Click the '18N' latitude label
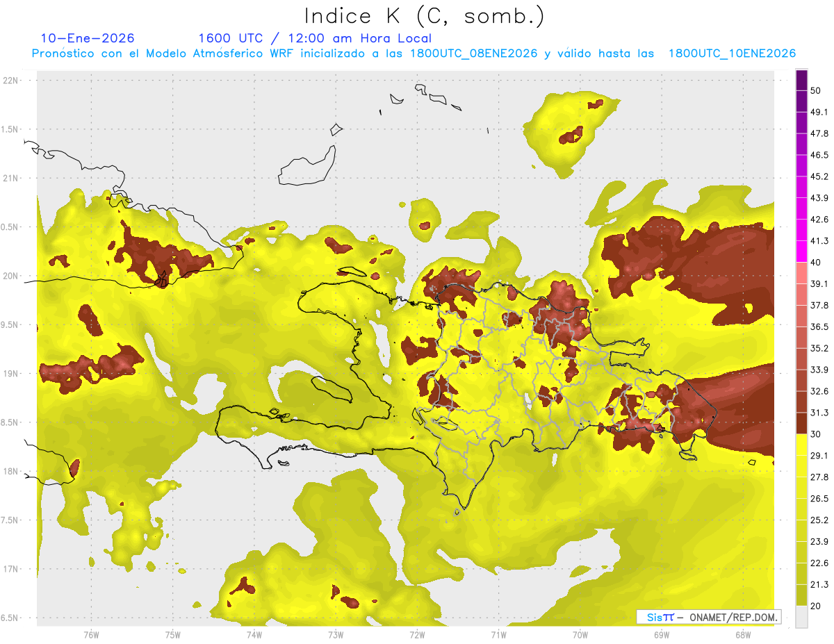 coord(11,472)
